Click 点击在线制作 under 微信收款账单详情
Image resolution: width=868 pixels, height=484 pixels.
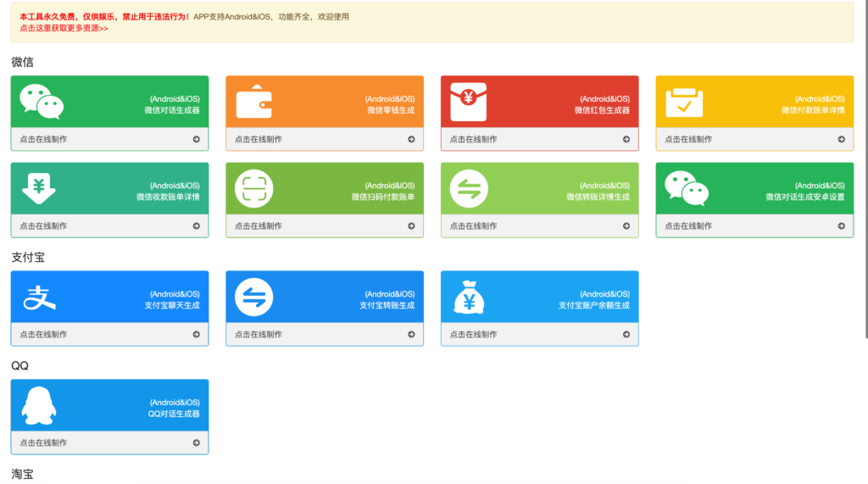click(43, 226)
